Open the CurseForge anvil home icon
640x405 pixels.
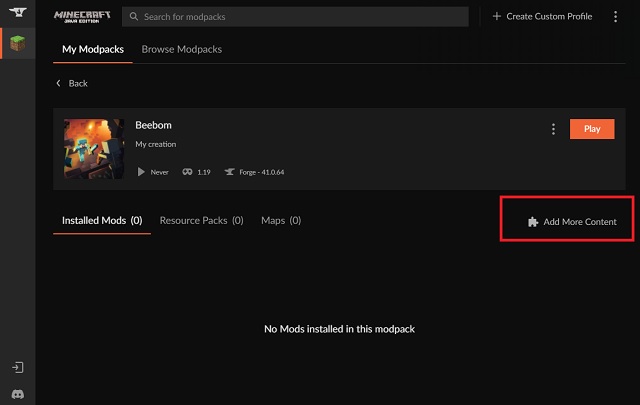click(18, 12)
